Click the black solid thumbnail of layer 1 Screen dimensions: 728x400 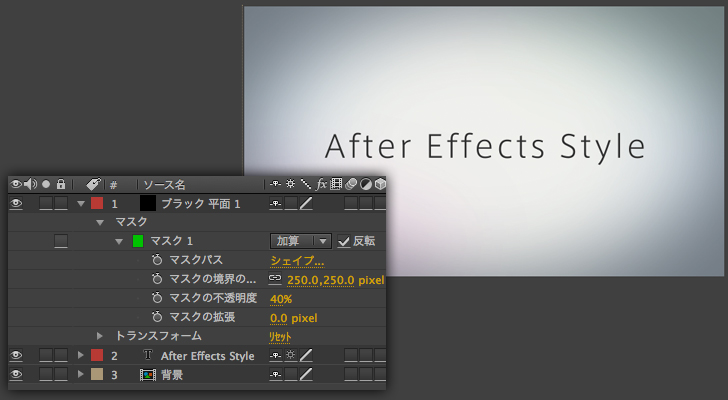pos(148,203)
